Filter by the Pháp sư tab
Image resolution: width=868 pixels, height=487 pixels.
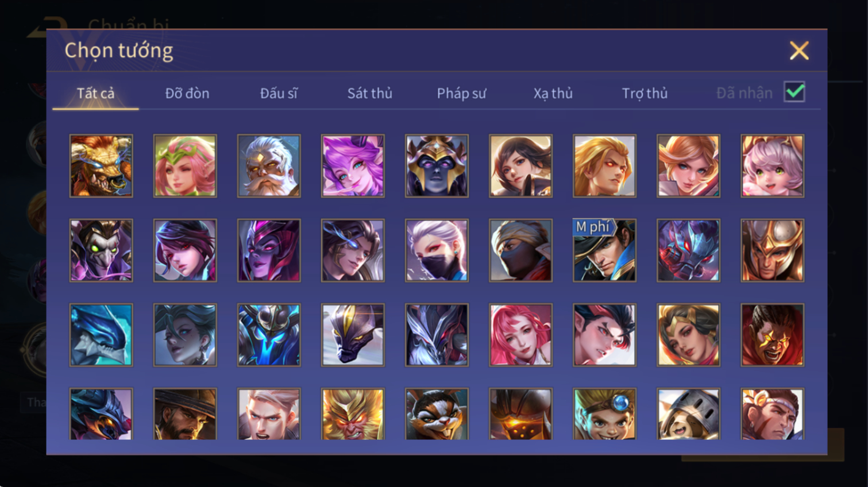[461, 93]
